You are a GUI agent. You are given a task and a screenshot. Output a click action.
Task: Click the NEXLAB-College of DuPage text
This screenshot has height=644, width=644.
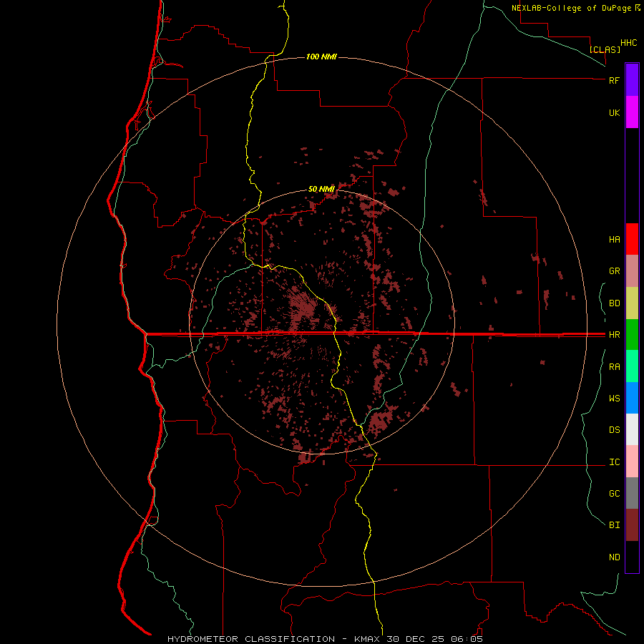[x=575, y=8]
